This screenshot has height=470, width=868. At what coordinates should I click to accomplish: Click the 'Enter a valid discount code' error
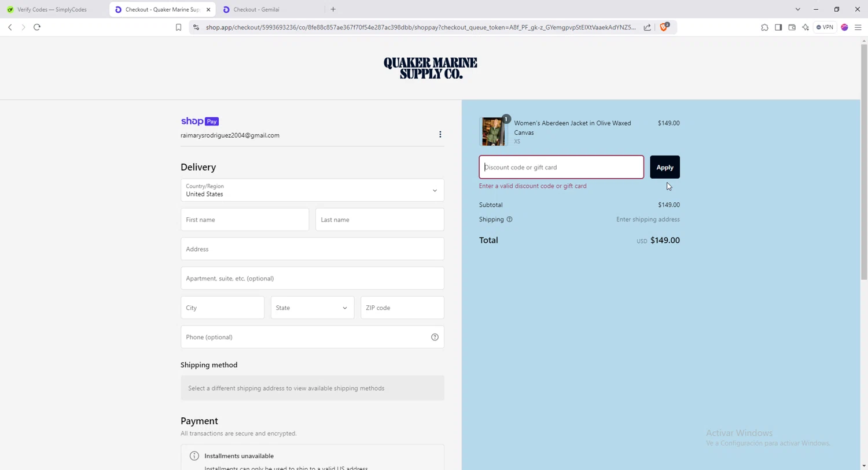[533, 186]
